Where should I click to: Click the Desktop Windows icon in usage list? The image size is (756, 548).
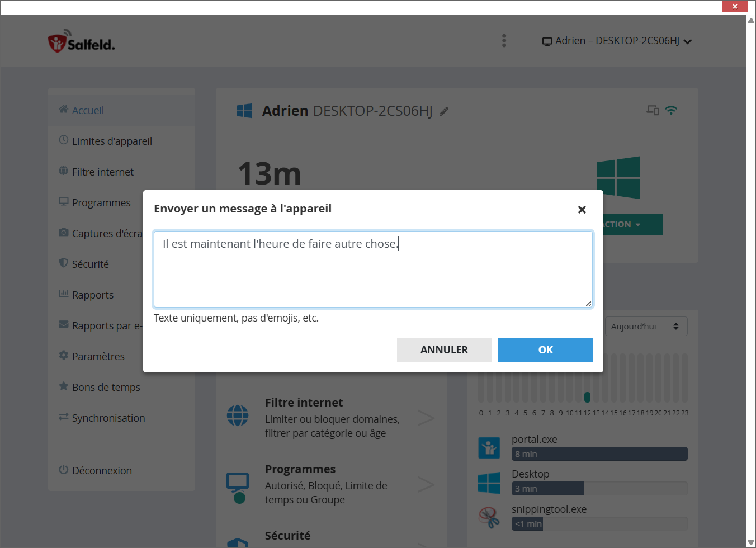489,483
